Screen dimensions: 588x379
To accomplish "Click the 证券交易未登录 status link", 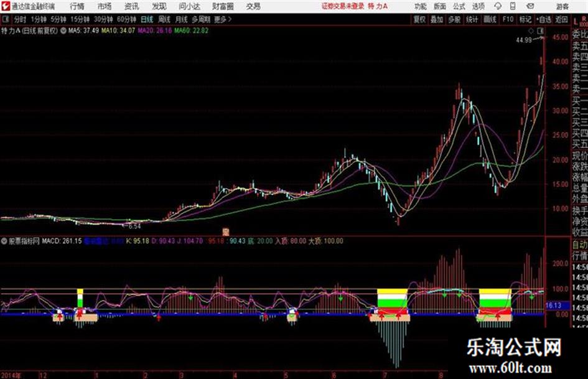I will 343,6.
